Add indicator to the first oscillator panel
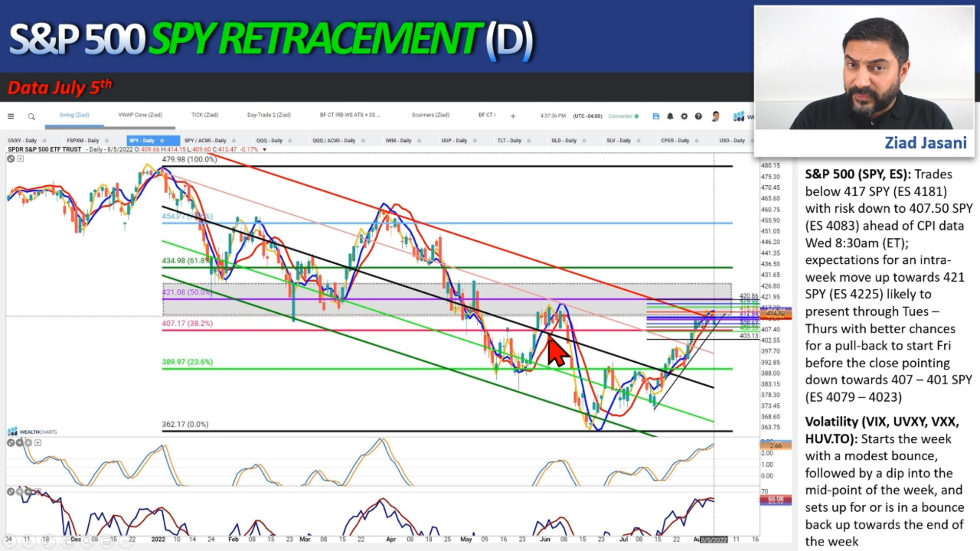The width and height of the screenshot is (980, 551). tap(38, 442)
